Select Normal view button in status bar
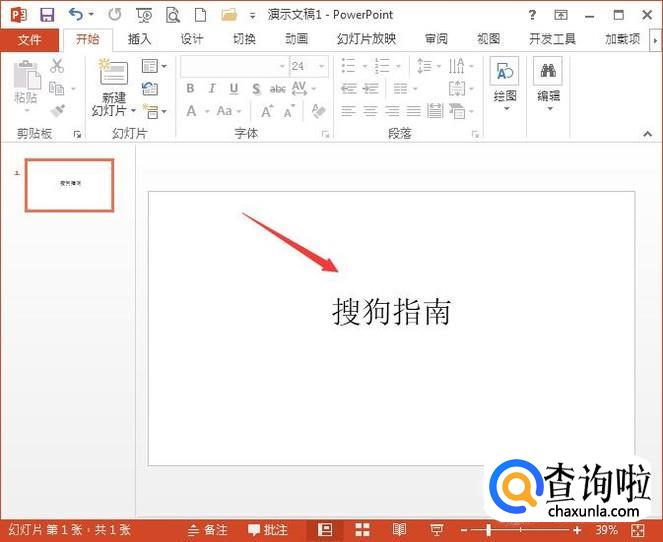 point(325,529)
